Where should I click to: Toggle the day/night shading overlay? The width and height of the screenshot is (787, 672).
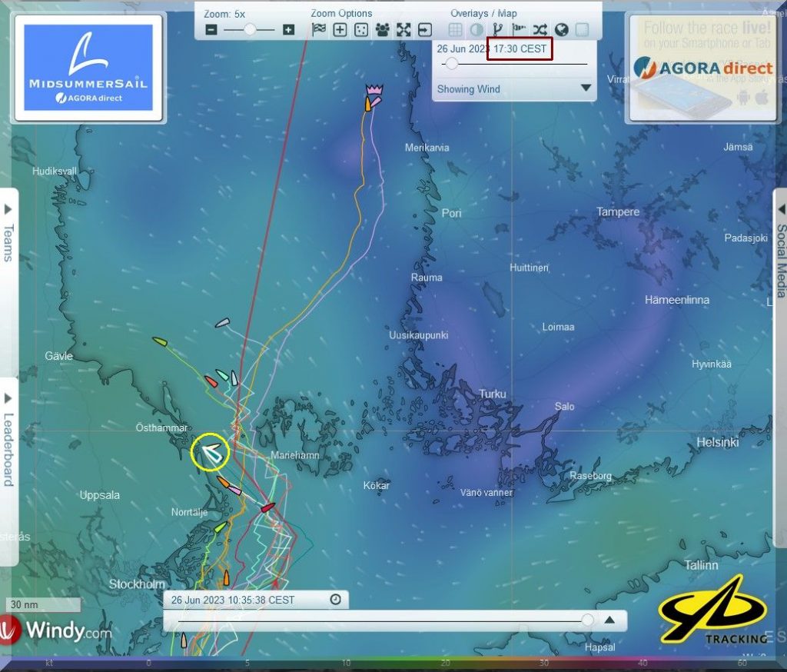[x=477, y=30]
